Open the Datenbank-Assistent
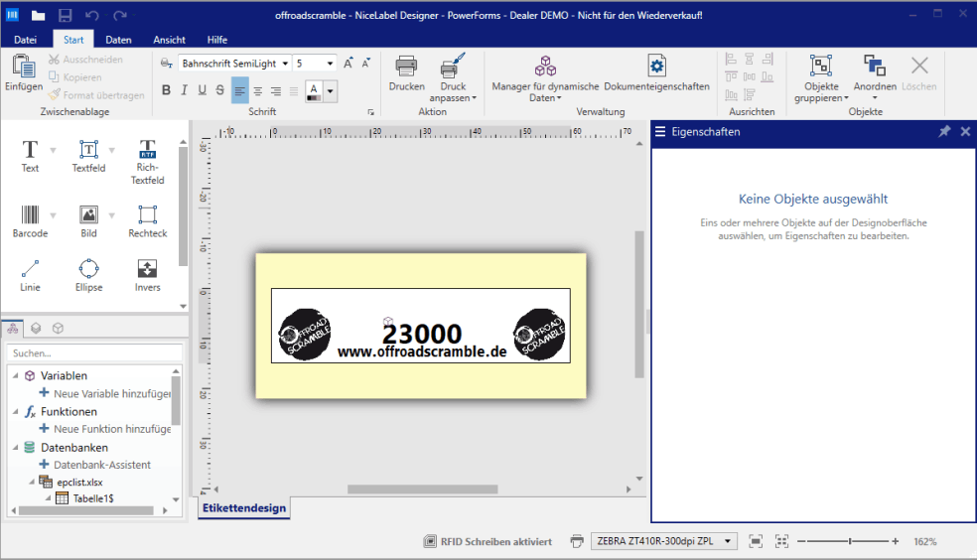 pyautogui.click(x=95, y=464)
